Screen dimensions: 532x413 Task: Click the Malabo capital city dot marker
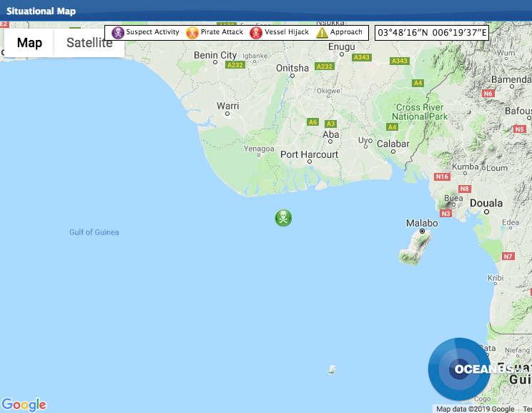pyautogui.click(x=422, y=232)
